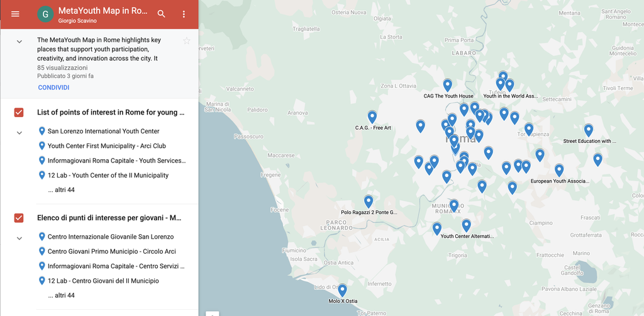Image resolution: width=644 pixels, height=316 pixels.
Task: Click pin icon beside Informagiovani Roma Capitale - Youth Services
Action: (x=42, y=161)
